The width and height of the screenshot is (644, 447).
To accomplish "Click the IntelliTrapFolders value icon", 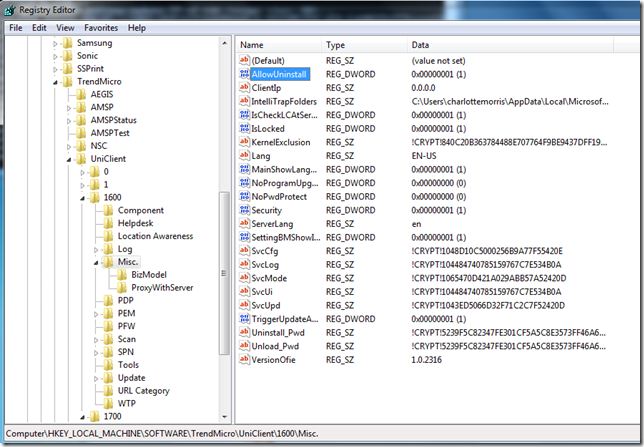I will [244, 101].
